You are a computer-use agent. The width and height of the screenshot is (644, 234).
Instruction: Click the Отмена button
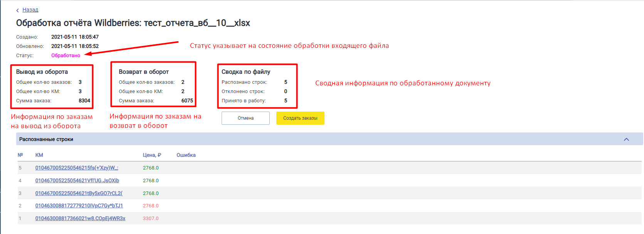tap(245, 118)
